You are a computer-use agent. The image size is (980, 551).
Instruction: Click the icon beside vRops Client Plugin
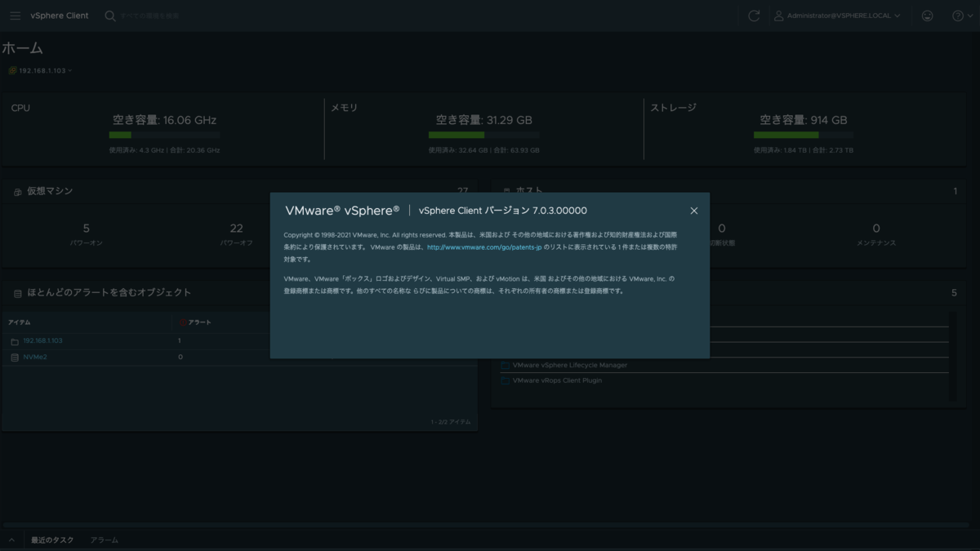click(505, 380)
